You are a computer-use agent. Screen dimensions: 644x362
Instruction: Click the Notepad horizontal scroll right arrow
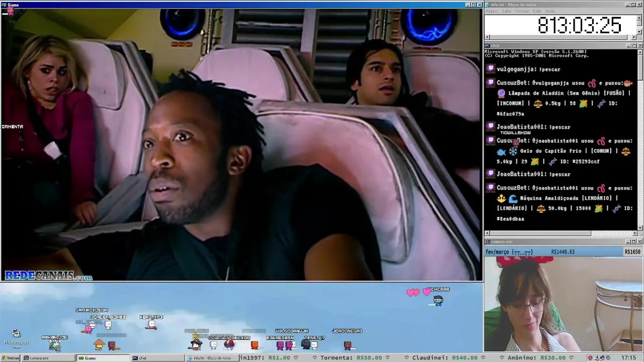coord(634,37)
